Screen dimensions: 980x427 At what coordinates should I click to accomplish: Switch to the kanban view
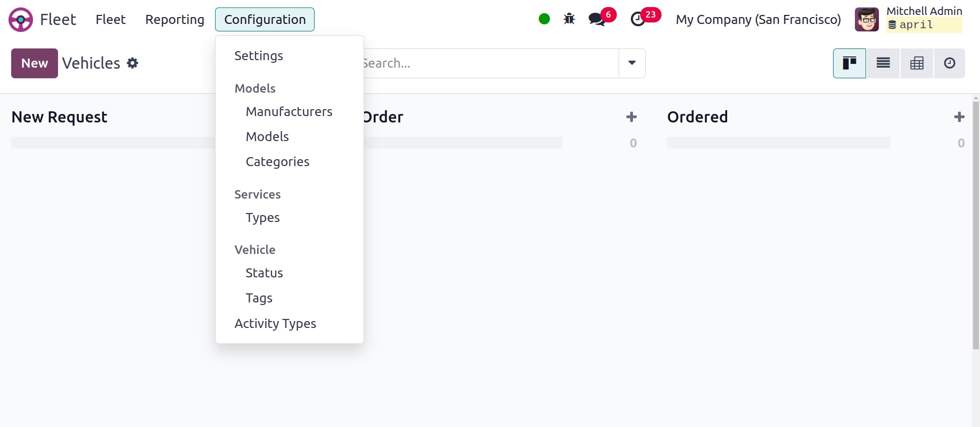[850, 63]
